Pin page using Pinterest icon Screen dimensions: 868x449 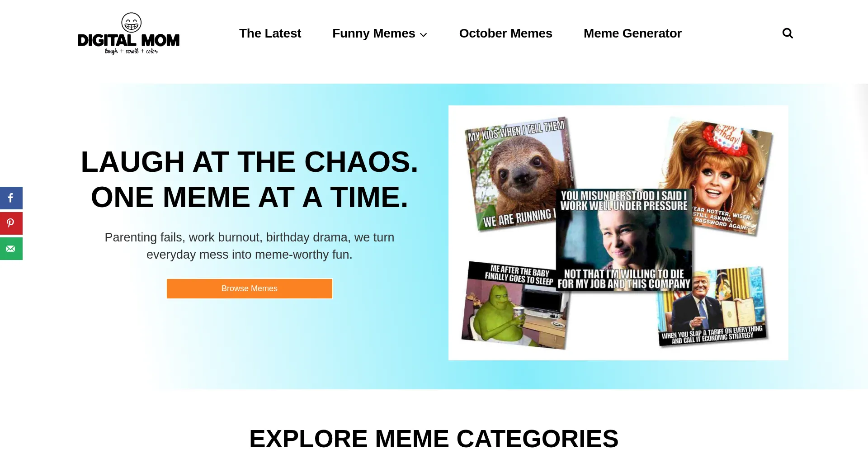pos(11,223)
